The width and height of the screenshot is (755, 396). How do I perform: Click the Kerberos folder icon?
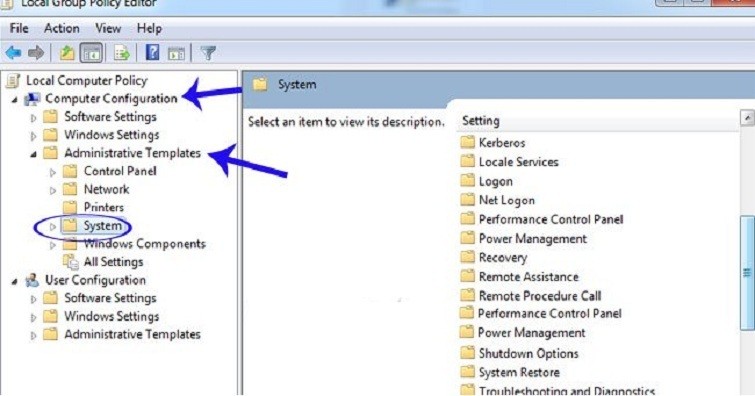(467, 142)
